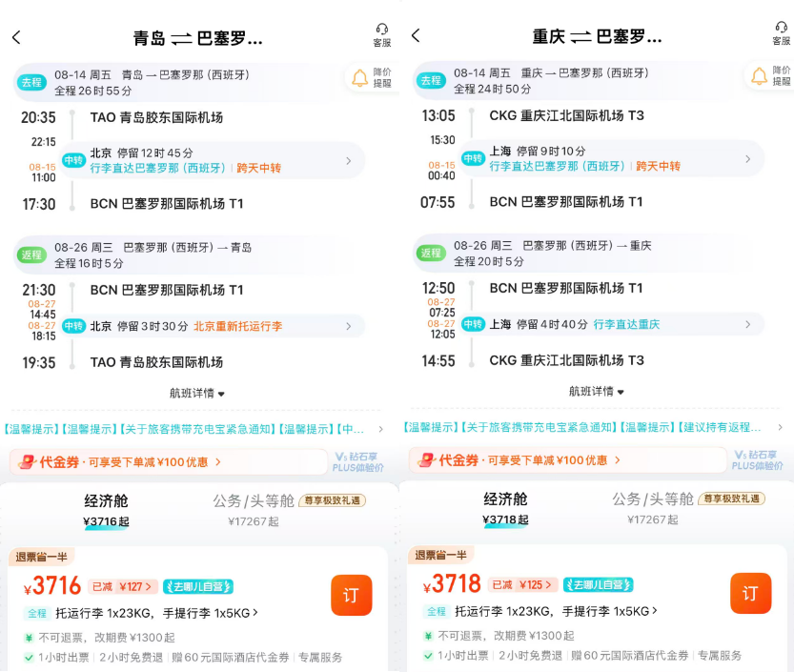
Task: Tap 重庆 ⇌ 巴塞罗... page title
Action: (x=597, y=36)
